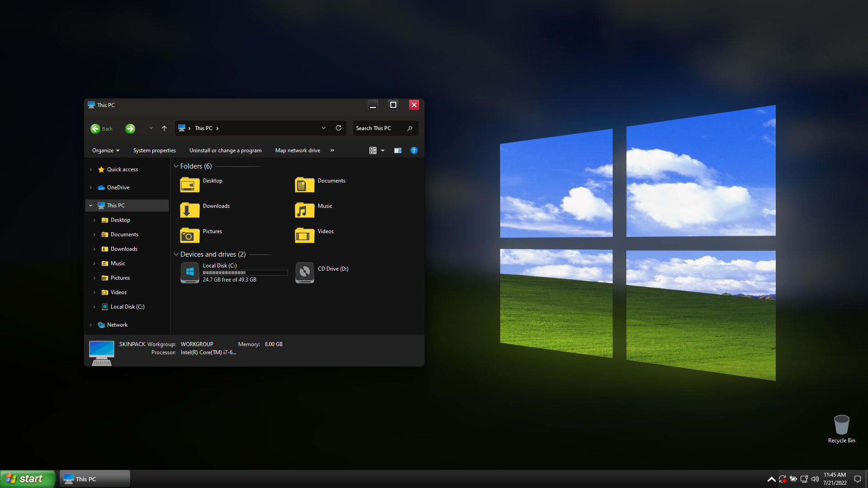The image size is (868, 488).
Task: Click Map network drive command
Action: (297, 150)
